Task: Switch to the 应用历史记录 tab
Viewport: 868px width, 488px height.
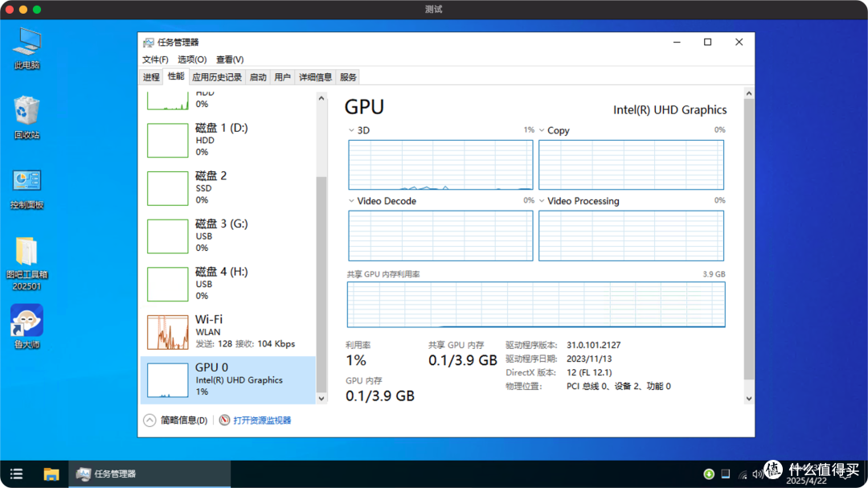Action: coord(217,77)
